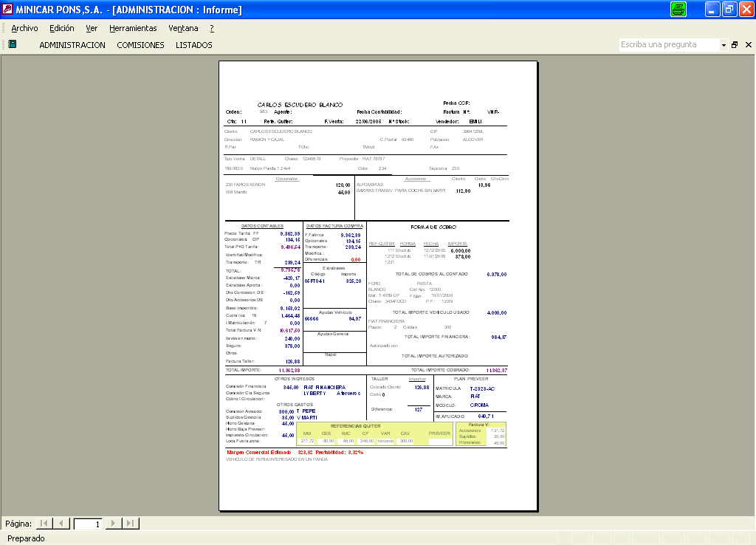Click the page number field
Viewport: 756px width, 545px height.
coord(88,524)
